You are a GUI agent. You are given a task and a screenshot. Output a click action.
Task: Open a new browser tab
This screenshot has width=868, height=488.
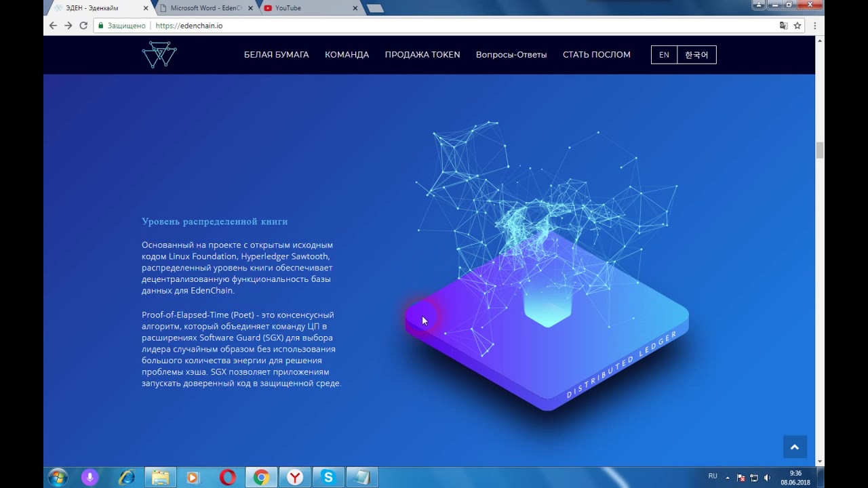(x=375, y=8)
